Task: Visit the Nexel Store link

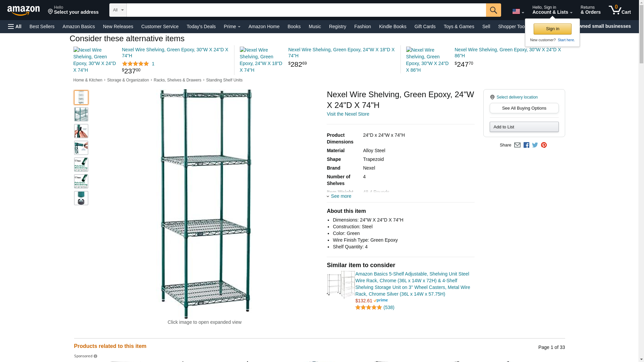Action: click(x=348, y=114)
